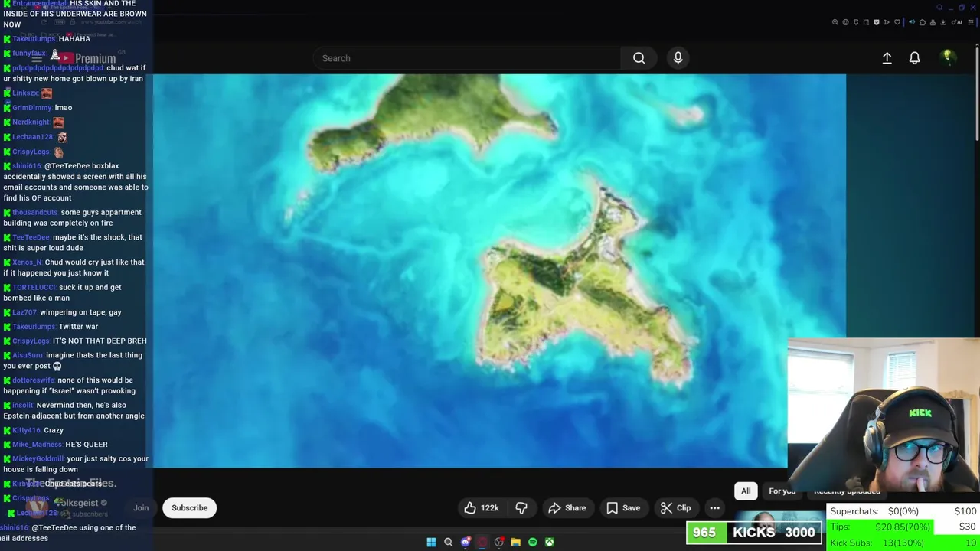
Task: Click the browser send-arrow toolbar icon
Action: (887, 22)
